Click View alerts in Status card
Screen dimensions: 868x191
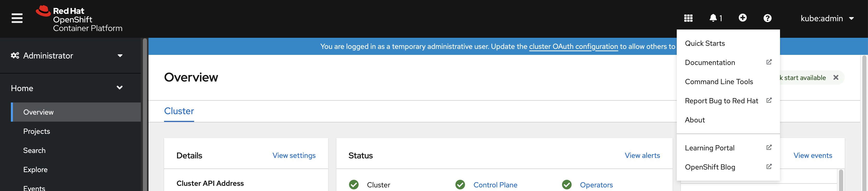click(642, 155)
